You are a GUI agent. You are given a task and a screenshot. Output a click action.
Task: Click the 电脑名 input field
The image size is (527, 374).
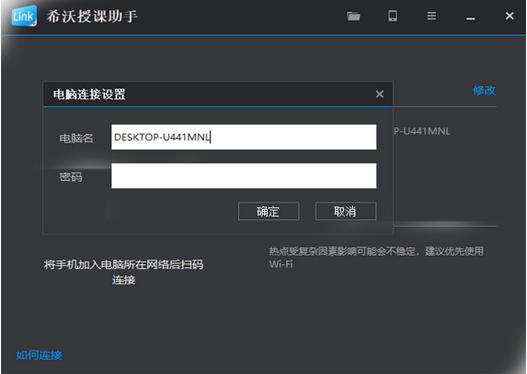[x=244, y=137]
